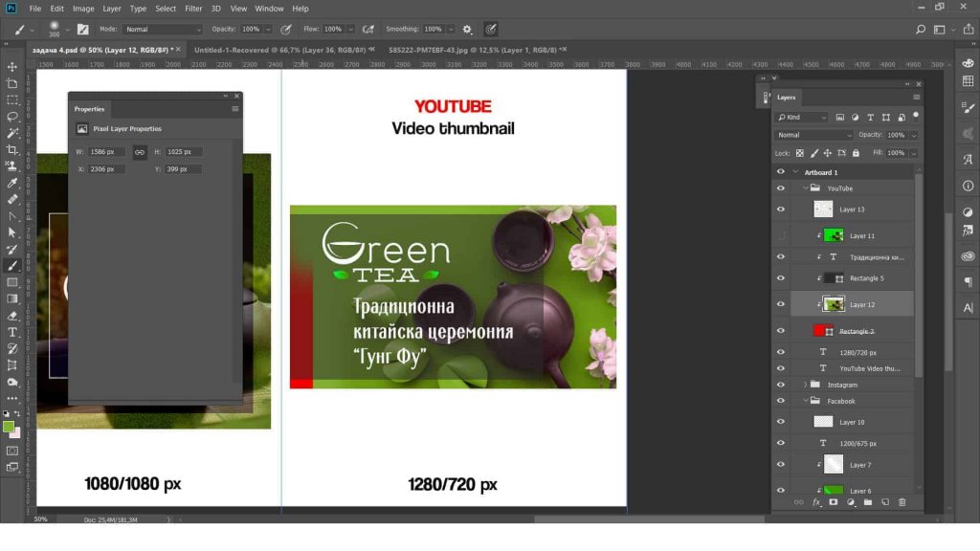Hide Layer 13
Image resolution: width=980 pixels, height=551 pixels.
click(781, 209)
